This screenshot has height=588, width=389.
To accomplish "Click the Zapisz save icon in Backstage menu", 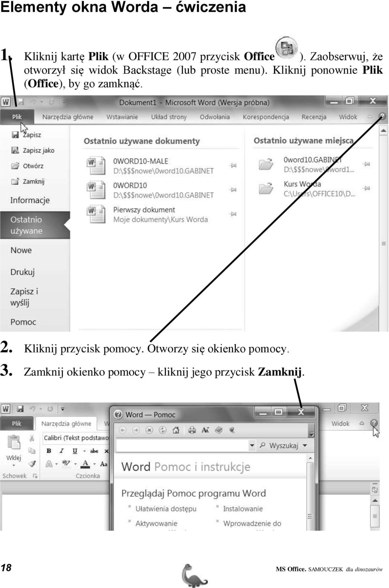I will [x=15, y=135].
